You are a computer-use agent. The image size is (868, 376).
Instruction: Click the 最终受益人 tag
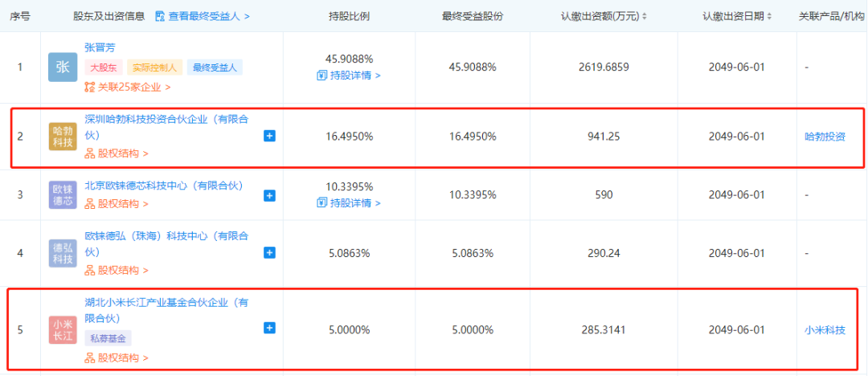click(x=215, y=68)
